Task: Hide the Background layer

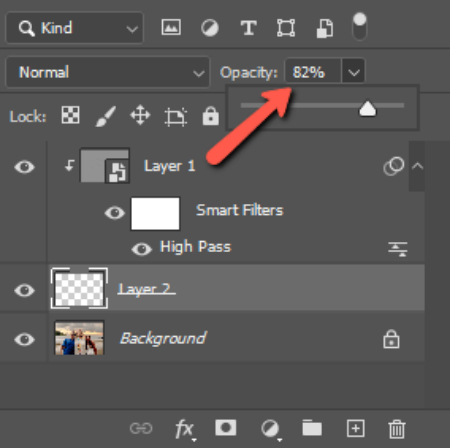Action: [24, 339]
